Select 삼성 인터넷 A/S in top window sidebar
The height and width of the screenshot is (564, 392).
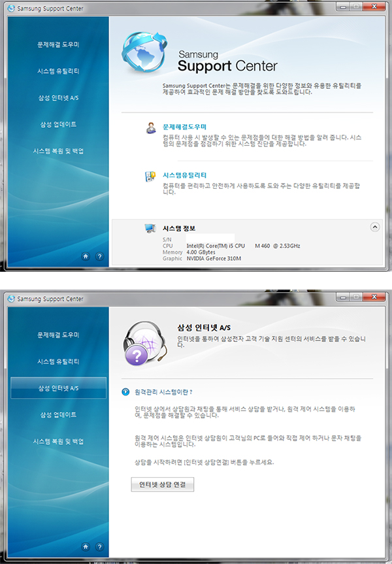click(x=58, y=98)
